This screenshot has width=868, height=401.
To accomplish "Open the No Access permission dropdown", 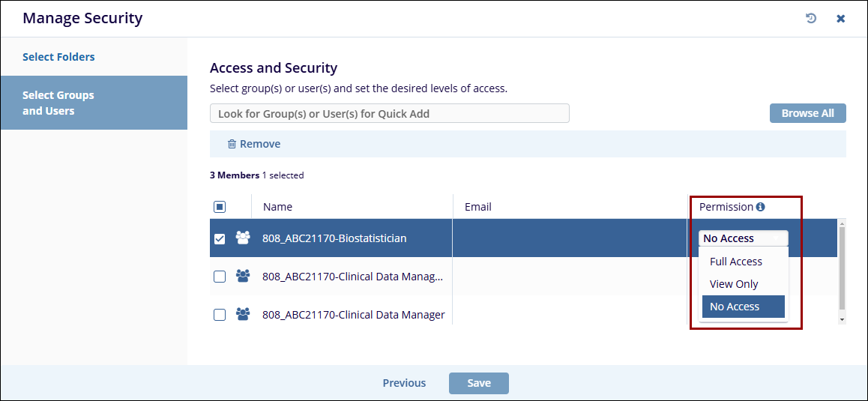I will coord(743,238).
